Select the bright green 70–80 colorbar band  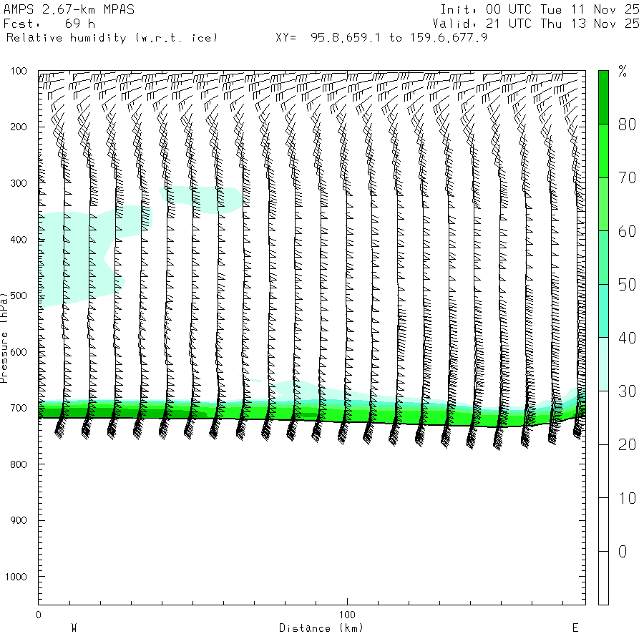(x=603, y=151)
